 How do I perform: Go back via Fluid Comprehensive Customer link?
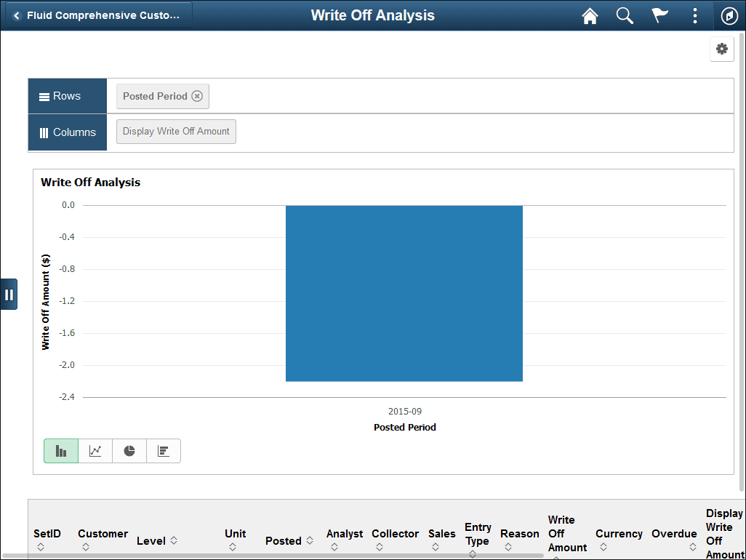point(98,14)
